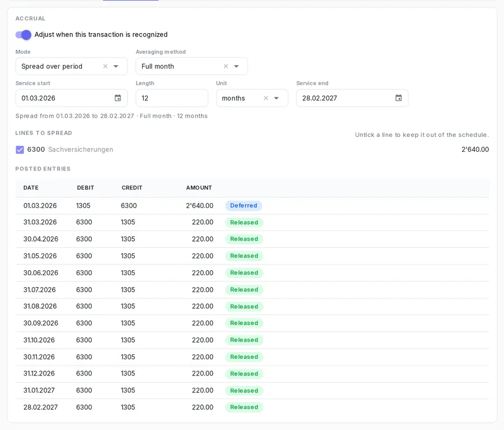Click the 220.00 amount for 30.06.2026
This screenshot has width=504, height=430.
[203, 273]
